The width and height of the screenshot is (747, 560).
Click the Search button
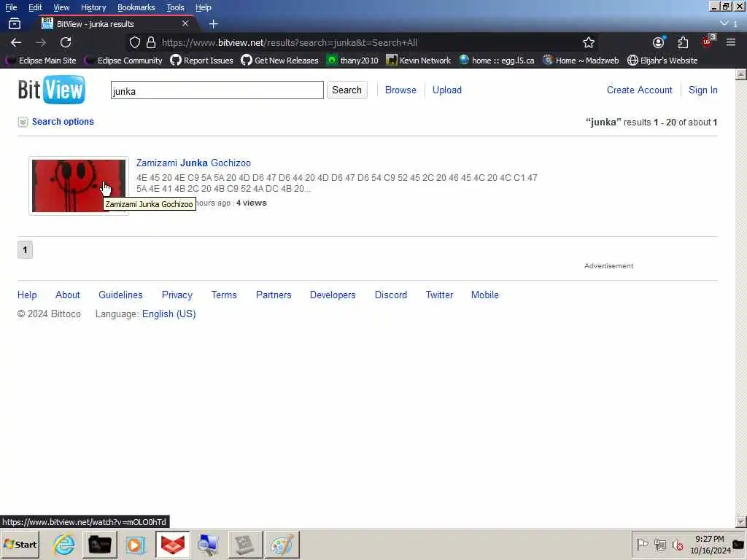pyautogui.click(x=347, y=90)
